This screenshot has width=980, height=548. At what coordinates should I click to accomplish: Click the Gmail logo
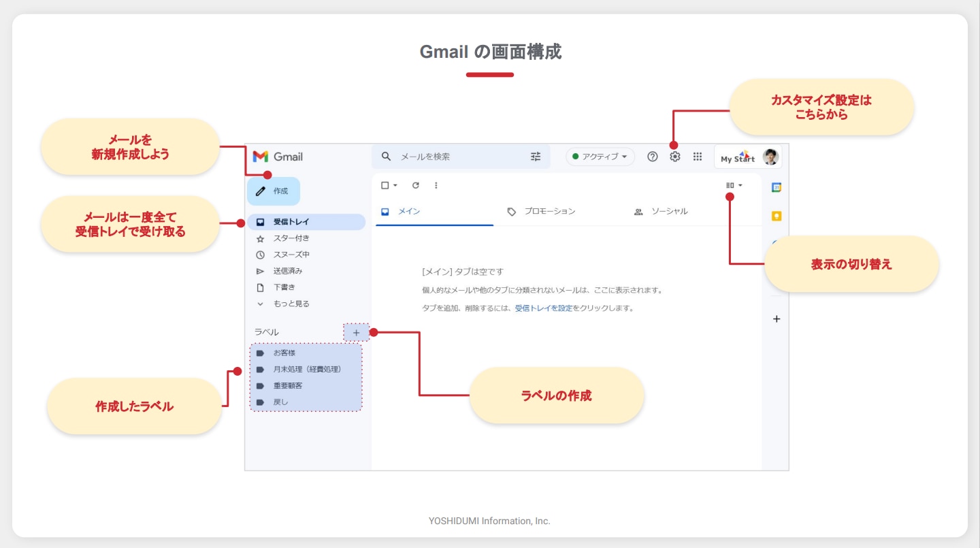[x=278, y=157]
